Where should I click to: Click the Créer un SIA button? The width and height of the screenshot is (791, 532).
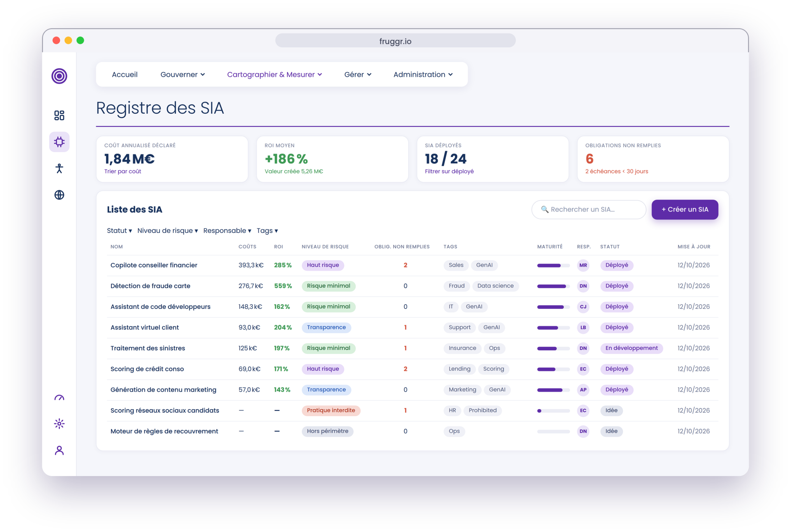tap(685, 210)
